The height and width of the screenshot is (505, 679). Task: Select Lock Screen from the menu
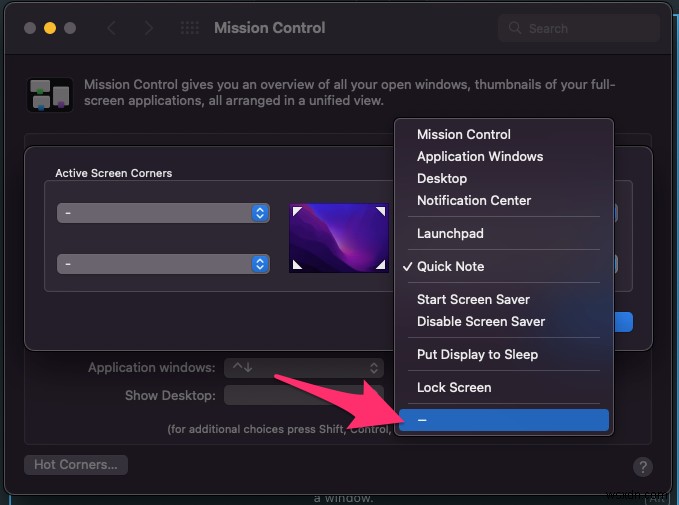[504, 387]
